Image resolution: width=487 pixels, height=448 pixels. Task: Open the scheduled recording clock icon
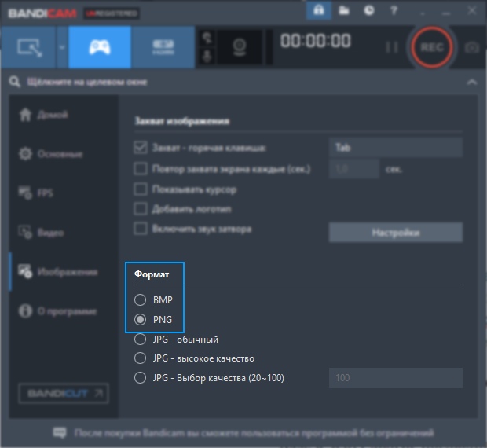coord(368,10)
